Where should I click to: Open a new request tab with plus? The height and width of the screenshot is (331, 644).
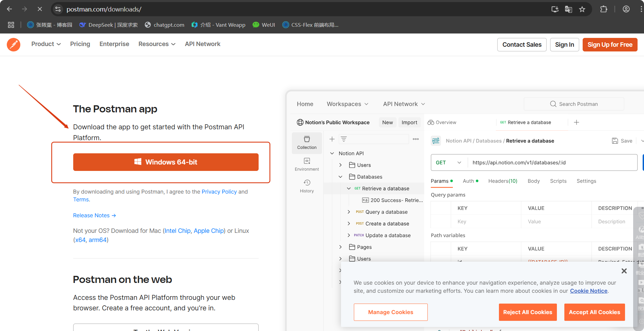pyautogui.click(x=577, y=122)
